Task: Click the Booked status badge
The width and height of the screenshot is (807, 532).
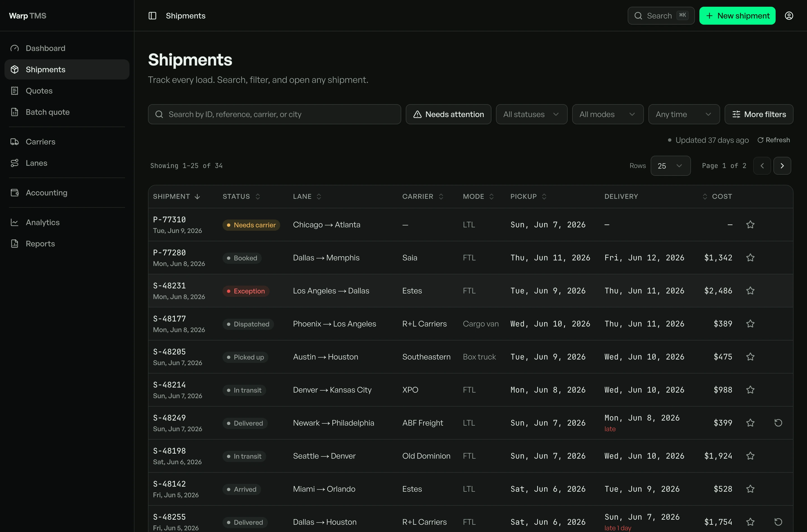Action: point(242,258)
